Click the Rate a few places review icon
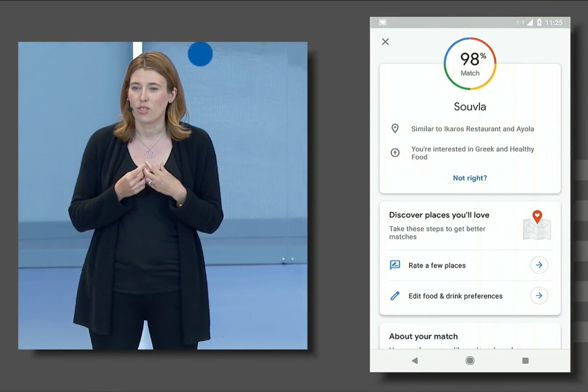This screenshot has width=588, height=392. [x=395, y=265]
